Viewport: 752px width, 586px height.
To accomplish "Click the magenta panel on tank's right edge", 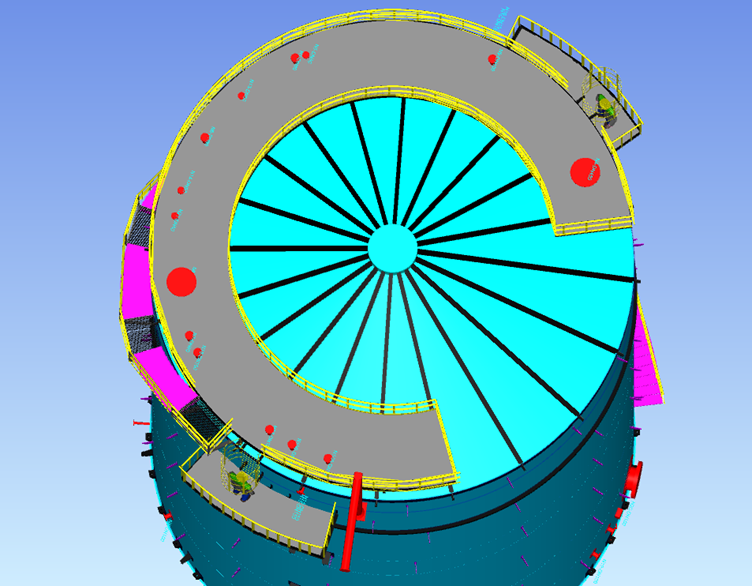I will 648,362.
